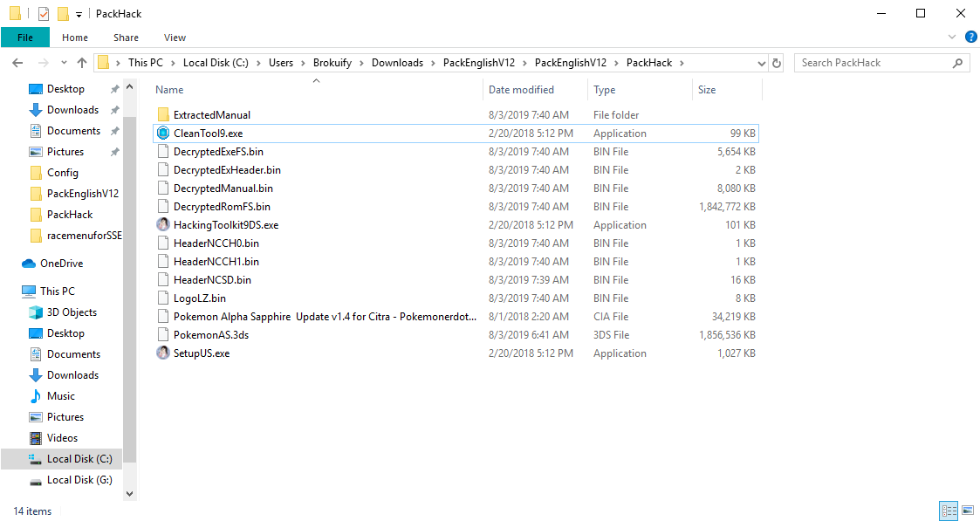
Task: Open the CleanTool9.exe application icon
Action: pos(163,133)
